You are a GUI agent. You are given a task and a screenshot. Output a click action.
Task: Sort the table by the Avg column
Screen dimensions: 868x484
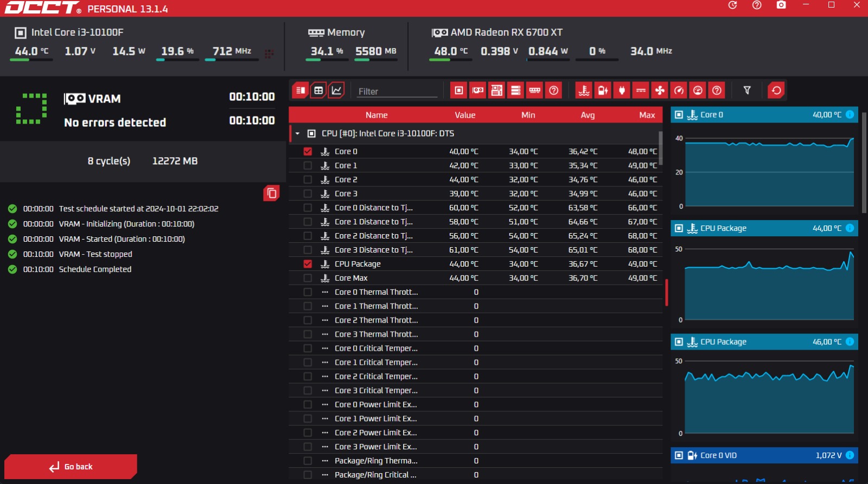588,115
